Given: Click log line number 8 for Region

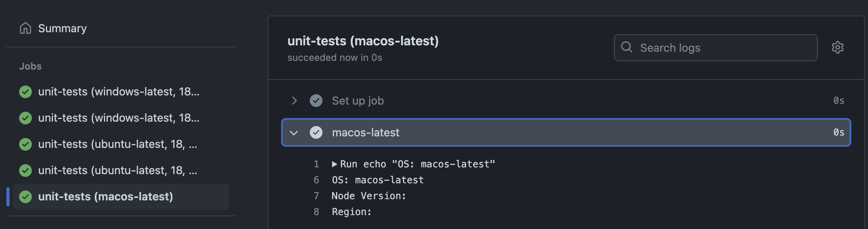Looking at the screenshot, I should [317, 212].
